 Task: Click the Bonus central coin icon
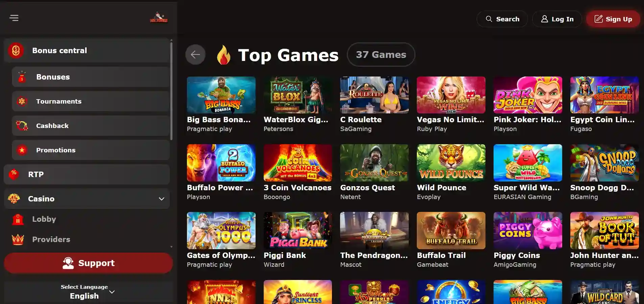pyautogui.click(x=16, y=50)
